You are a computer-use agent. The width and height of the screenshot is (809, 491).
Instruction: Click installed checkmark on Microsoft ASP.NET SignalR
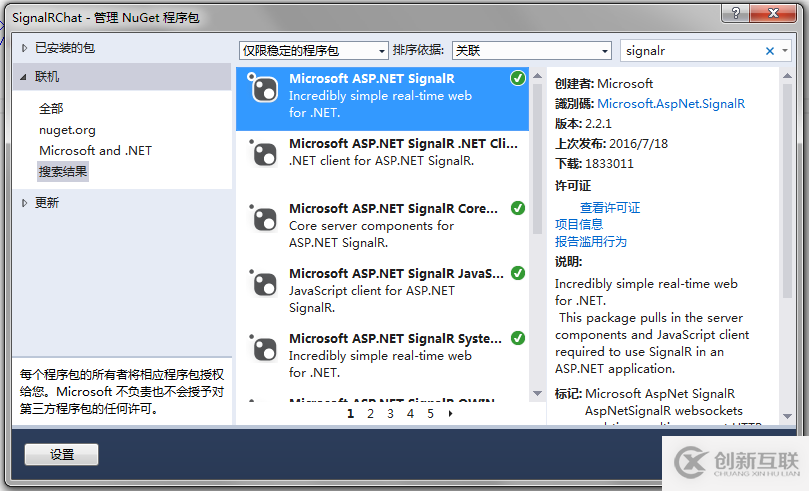tap(517, 78)
